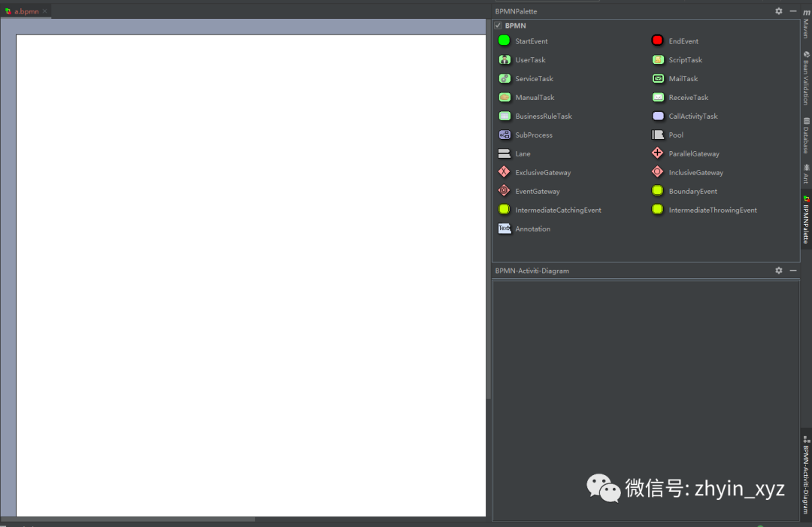This screenshot has height=527, width=812.
Task: Pick the ScriptTask icon
Action: pyautogui.click(x=658, y=59)
